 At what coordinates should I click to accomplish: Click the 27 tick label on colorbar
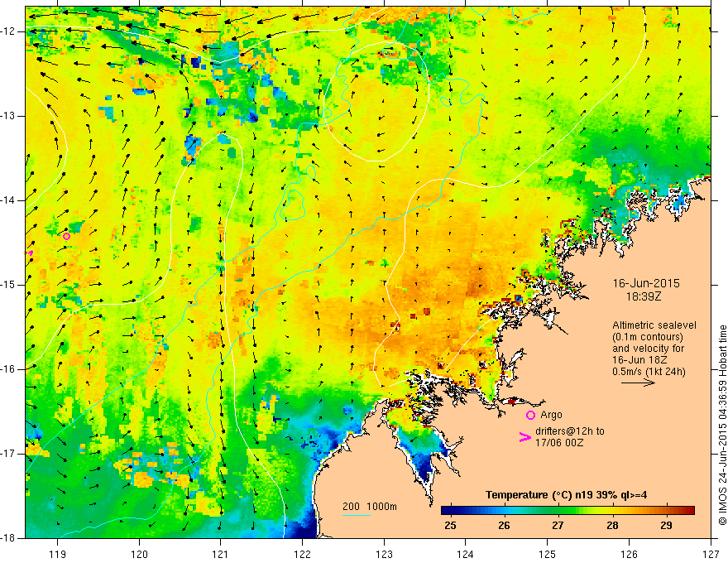pyautogui.click(x=558, y=526)
